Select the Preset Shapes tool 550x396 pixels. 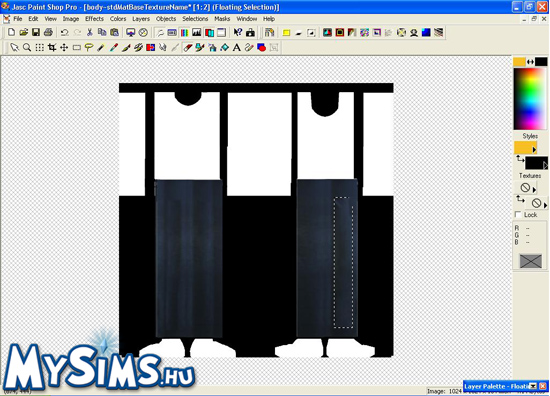[x=262, y=47]
